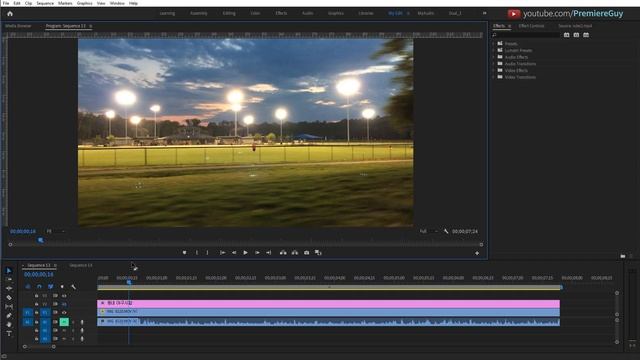Switch to Audio workspace

[x=307, y=13]
